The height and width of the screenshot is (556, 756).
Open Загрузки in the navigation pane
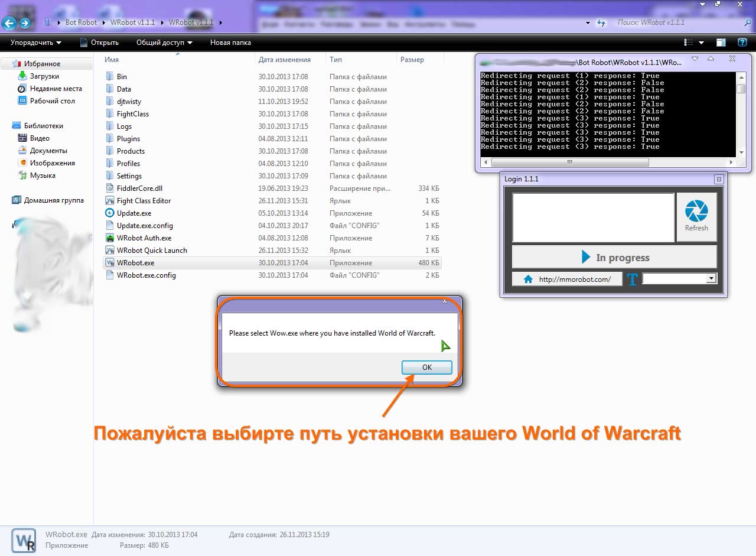(44, 76)
